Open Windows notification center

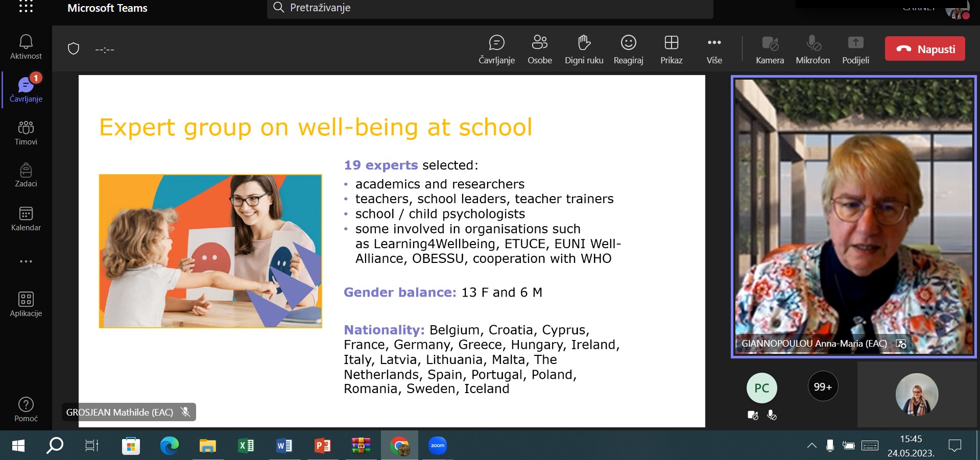tap(954, 446)
